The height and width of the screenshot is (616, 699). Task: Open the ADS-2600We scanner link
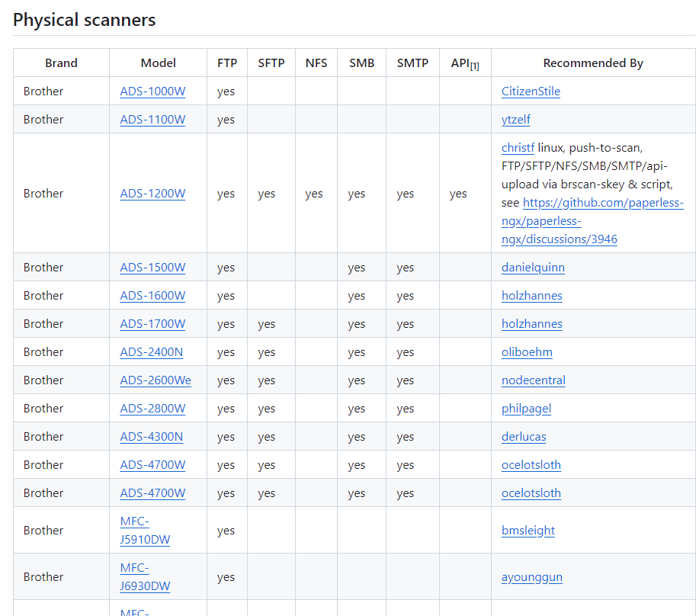coord(156,380)
